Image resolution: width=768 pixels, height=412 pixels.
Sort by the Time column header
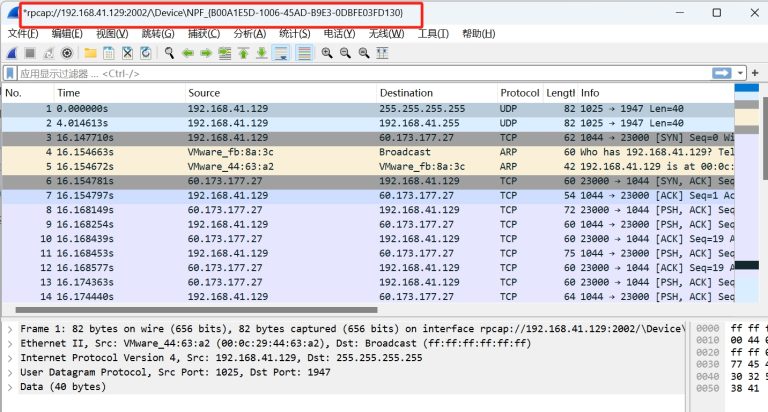point(120,93)
